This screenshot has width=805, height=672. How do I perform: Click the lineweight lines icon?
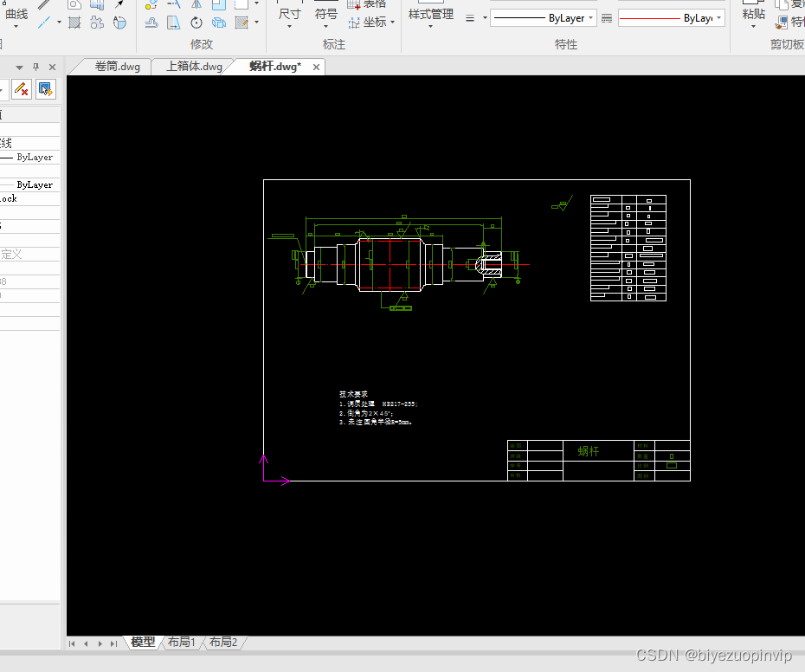pyautogui.click(x=470, y=18)
